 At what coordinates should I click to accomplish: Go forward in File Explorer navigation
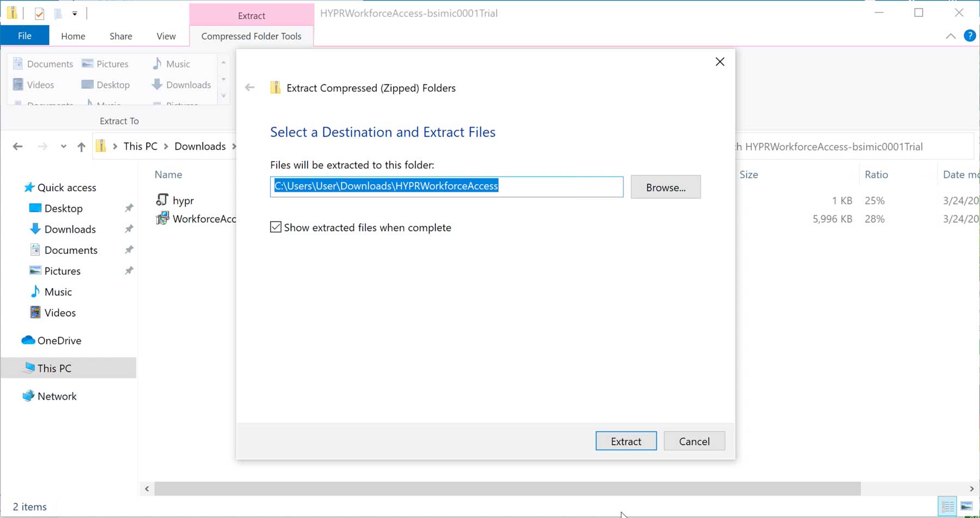coord(42,147)
